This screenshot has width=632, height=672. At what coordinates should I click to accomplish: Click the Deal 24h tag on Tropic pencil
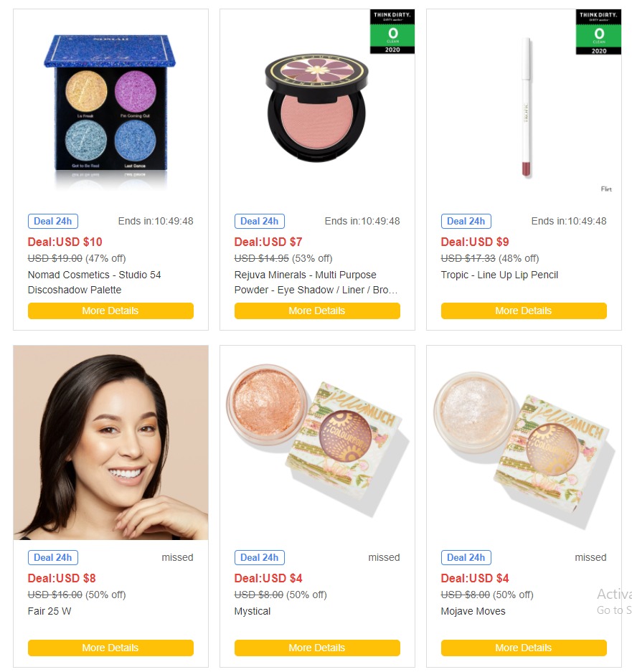[466, 221]
